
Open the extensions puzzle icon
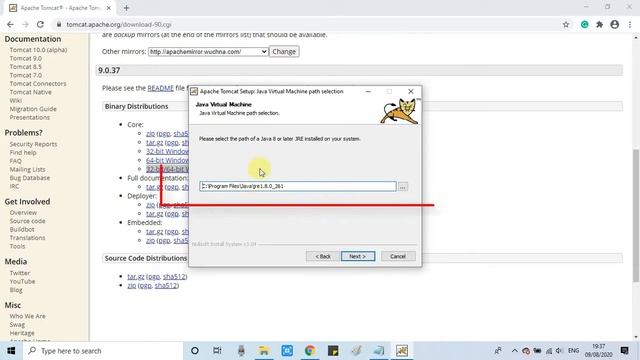click(x=600, y=24)
